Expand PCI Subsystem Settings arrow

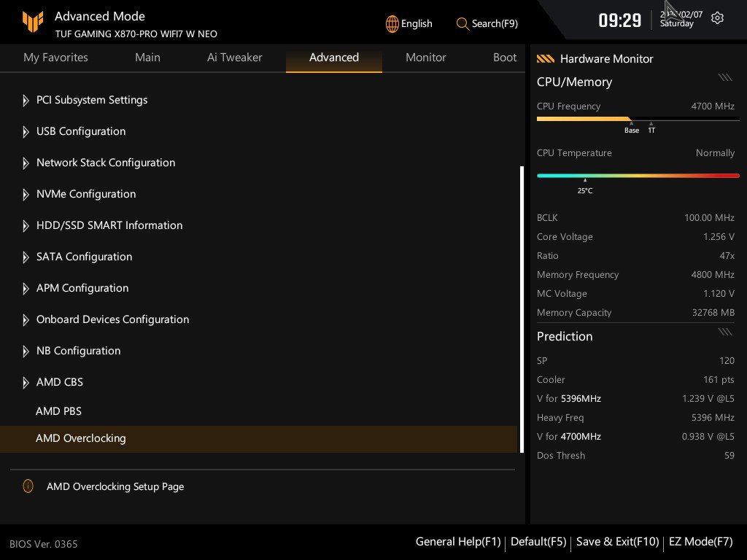(26, 101)
